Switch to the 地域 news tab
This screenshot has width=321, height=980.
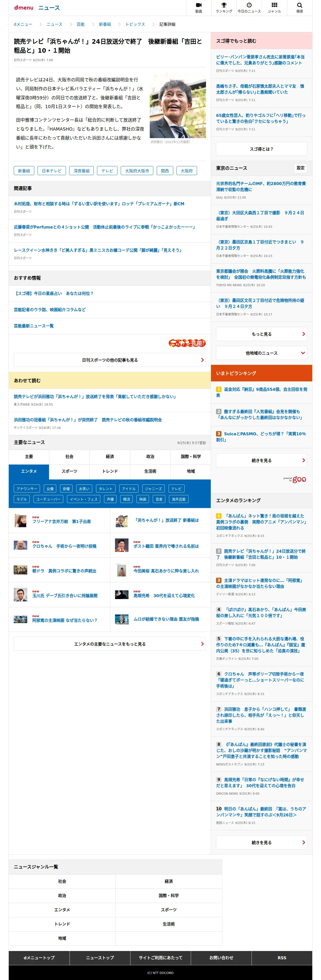pos(191,471)
